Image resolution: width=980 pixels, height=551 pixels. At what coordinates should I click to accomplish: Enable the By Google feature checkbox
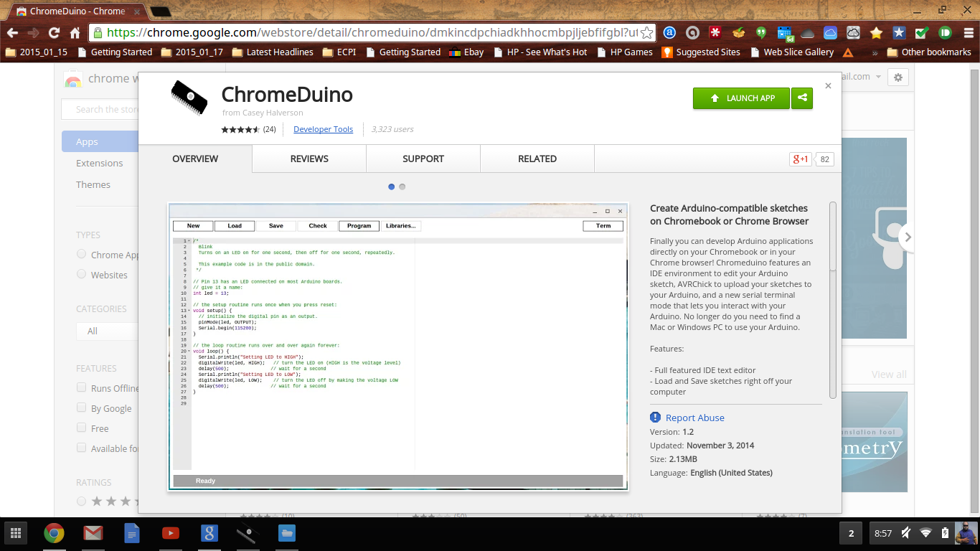click(81, 408)
